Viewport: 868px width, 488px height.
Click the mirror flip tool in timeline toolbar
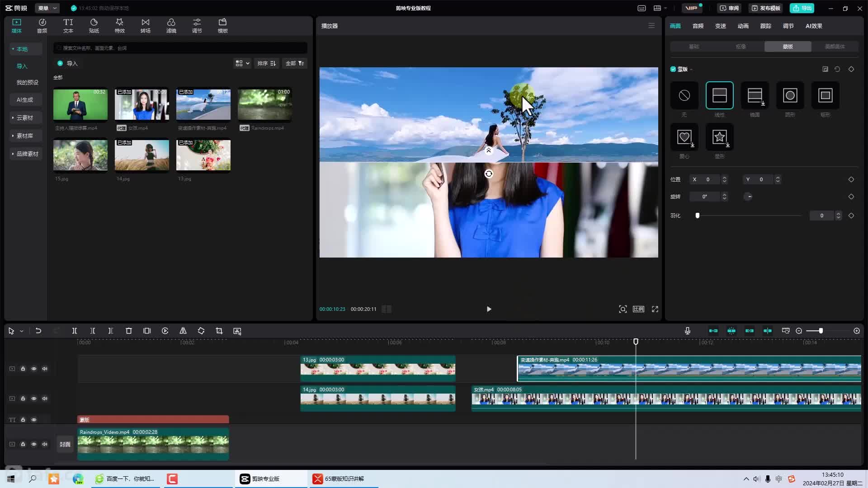pos(183,331)
